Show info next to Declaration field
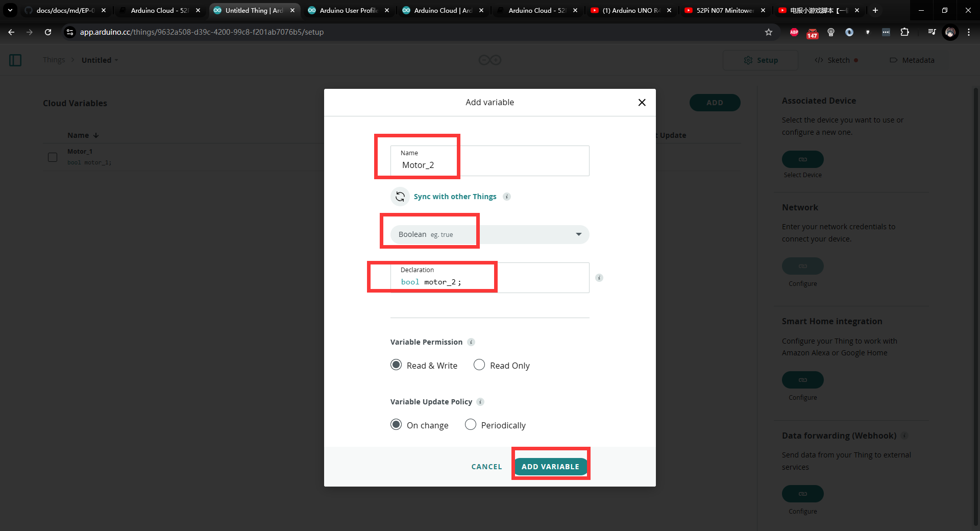 coord(599,278)
